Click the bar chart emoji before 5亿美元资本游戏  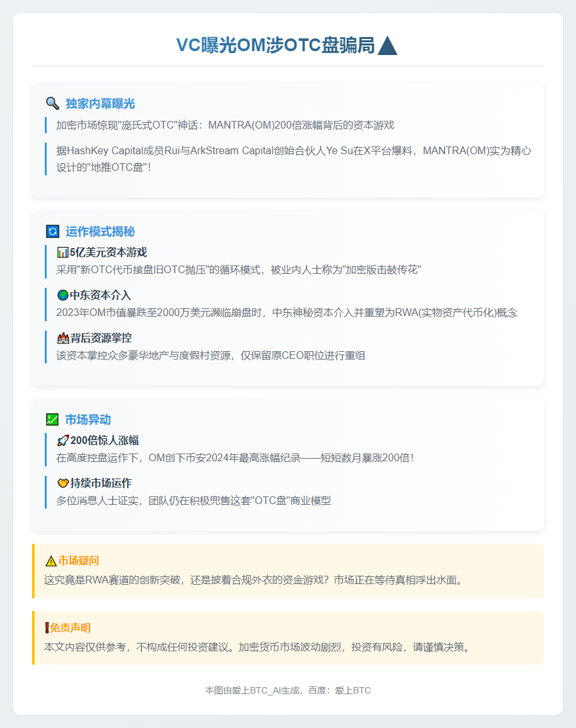pyautogui.click(x=63, y=252)
